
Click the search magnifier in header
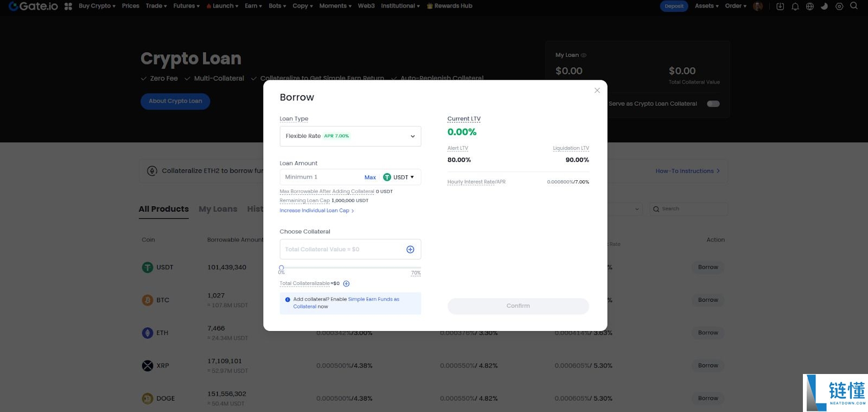pyautogui.click(x=854, y=6)
